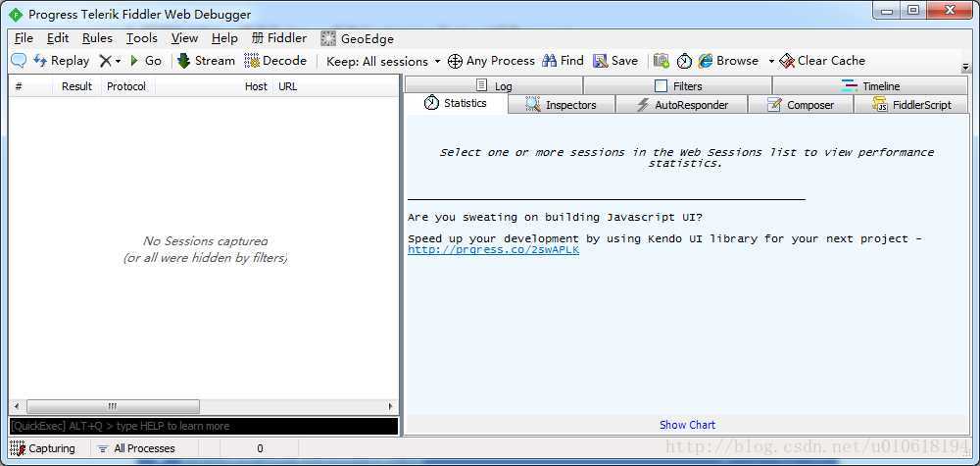The height and width of the screenshot is (466, 980).
Task: Open the View menu
Action: tap(185, 38)
